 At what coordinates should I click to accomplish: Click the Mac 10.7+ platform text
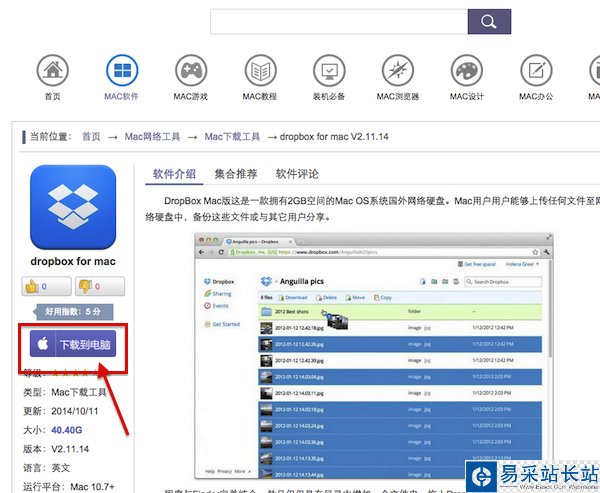[92, 487]
